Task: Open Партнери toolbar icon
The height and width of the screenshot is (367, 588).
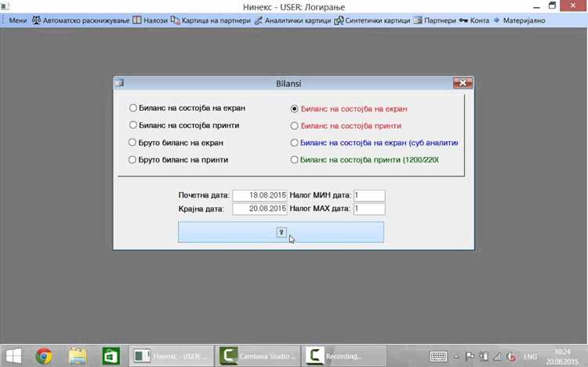Action: click(x=418, y=20)
